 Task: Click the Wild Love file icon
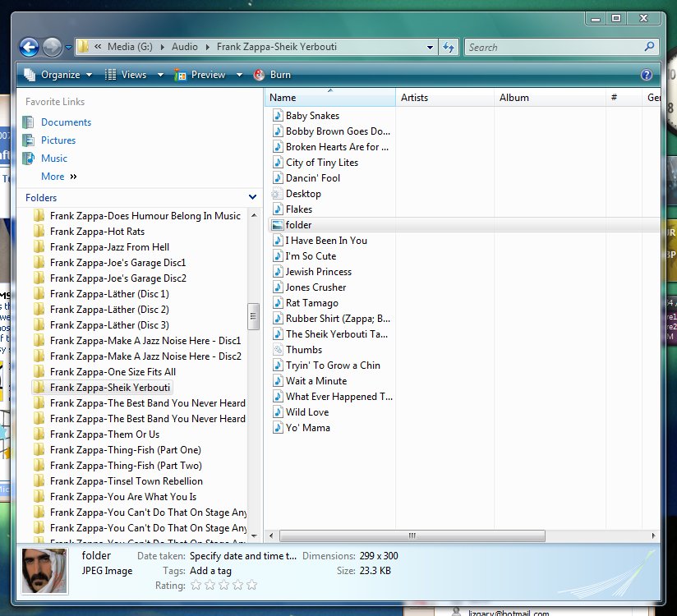[x=278, y=411]
